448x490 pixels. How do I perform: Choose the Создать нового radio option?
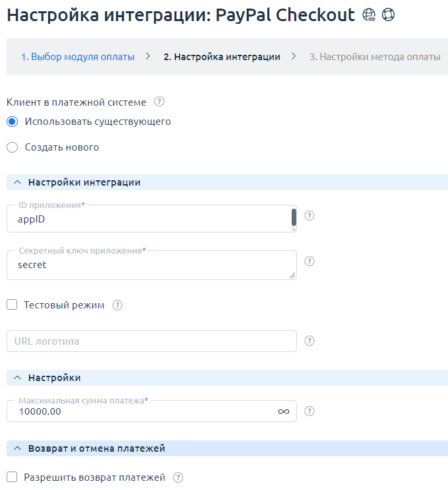point(12,147)
